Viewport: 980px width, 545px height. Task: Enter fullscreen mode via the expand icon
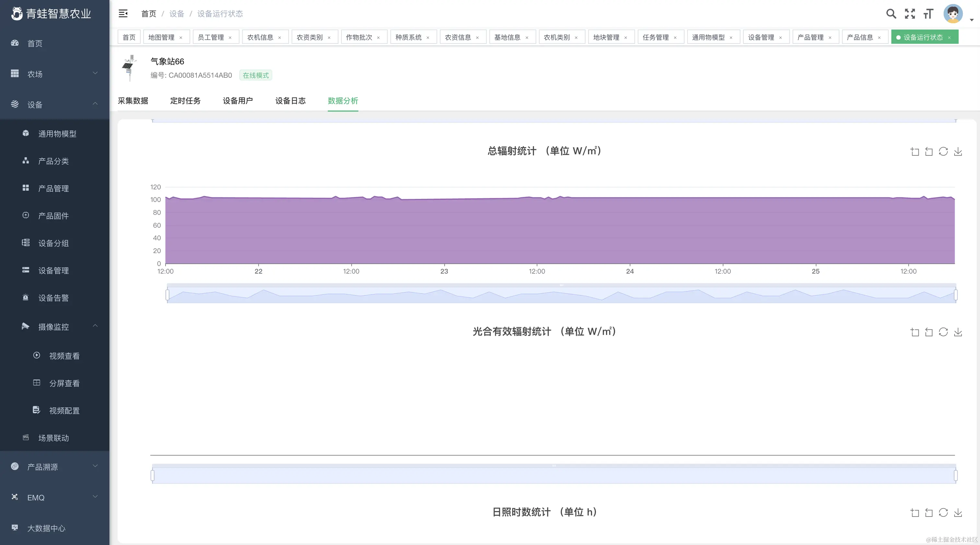[910, 14]
